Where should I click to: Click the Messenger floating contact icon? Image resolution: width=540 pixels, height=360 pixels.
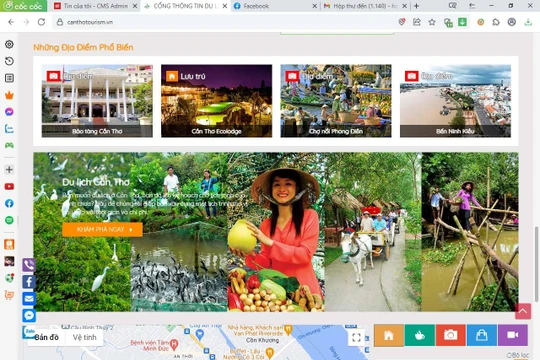point(29,315)
